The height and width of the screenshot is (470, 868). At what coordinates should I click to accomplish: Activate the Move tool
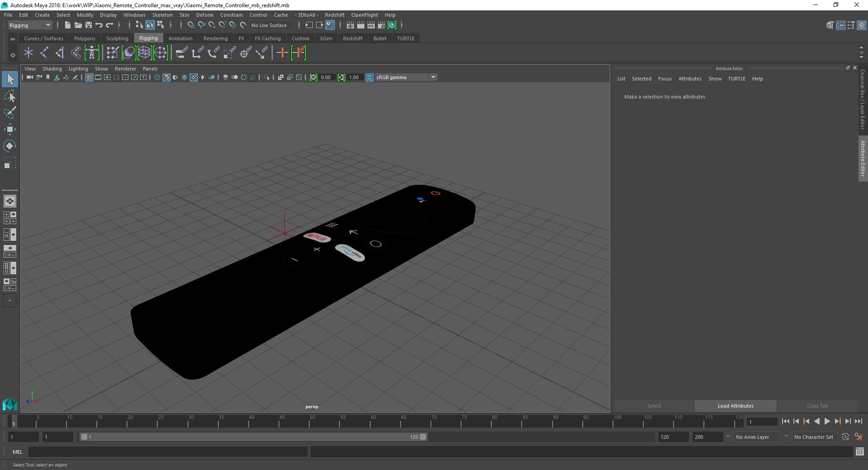(x=10, y=129)
